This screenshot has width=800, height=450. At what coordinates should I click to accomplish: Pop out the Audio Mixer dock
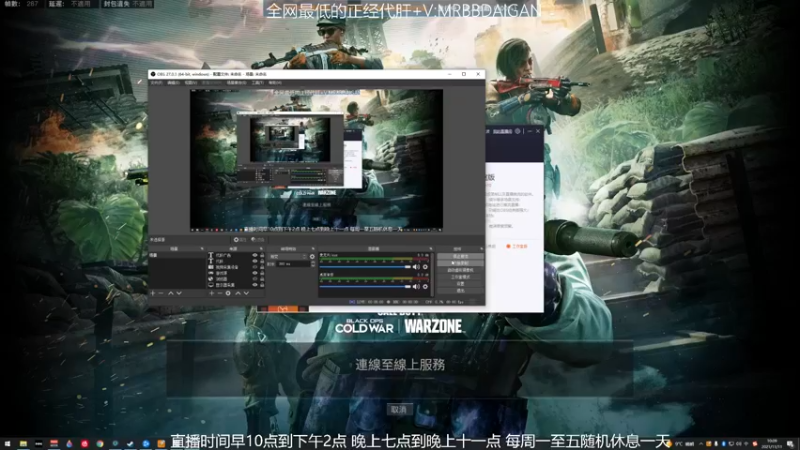[431, 248]
